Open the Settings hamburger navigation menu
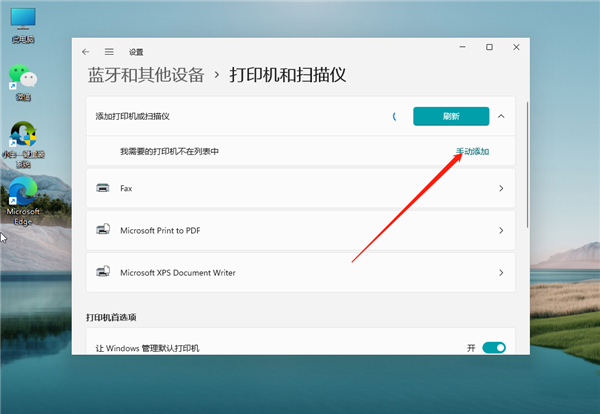600x414 pixels. [x=109, y=52]
